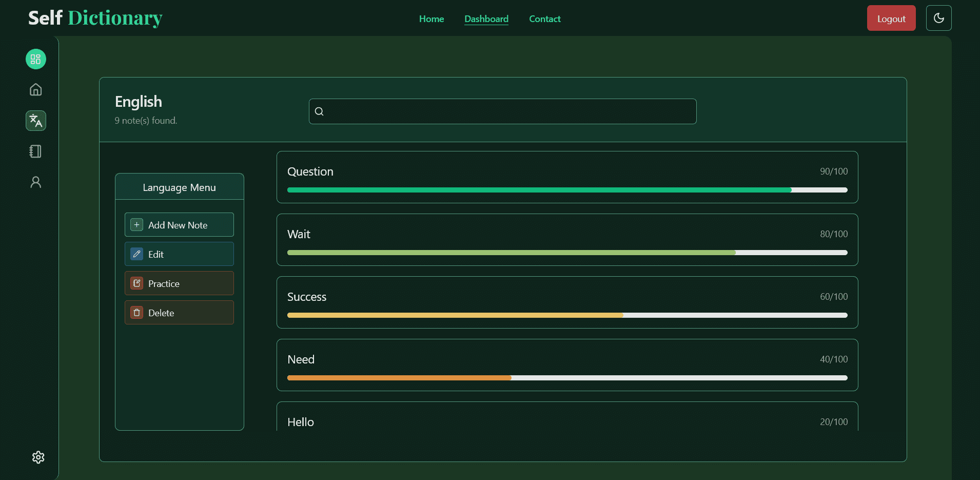Image resolution: width=980 pixels, height=480 pixels.
Task: Click the Question progress bar
Action: coord(567,190)
